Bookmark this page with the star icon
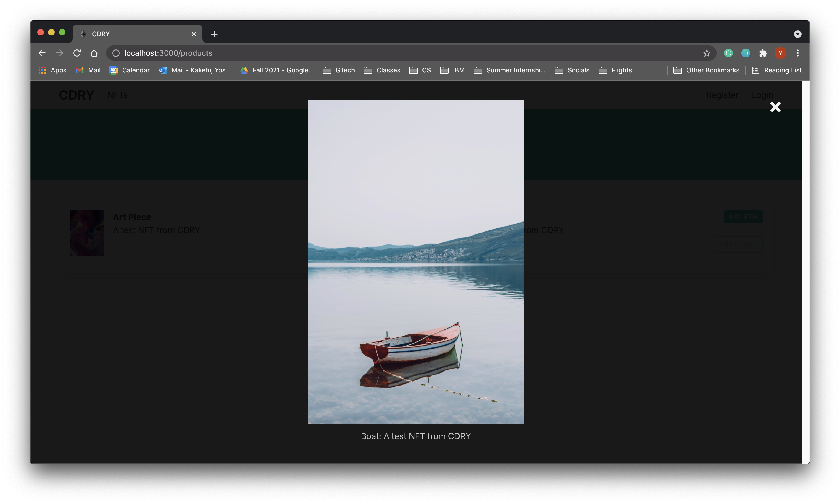This screenshot has width=840, height=504. [707, 53]
